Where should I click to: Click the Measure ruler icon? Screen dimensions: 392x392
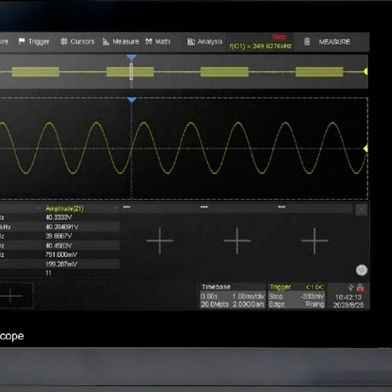[106, 42]
